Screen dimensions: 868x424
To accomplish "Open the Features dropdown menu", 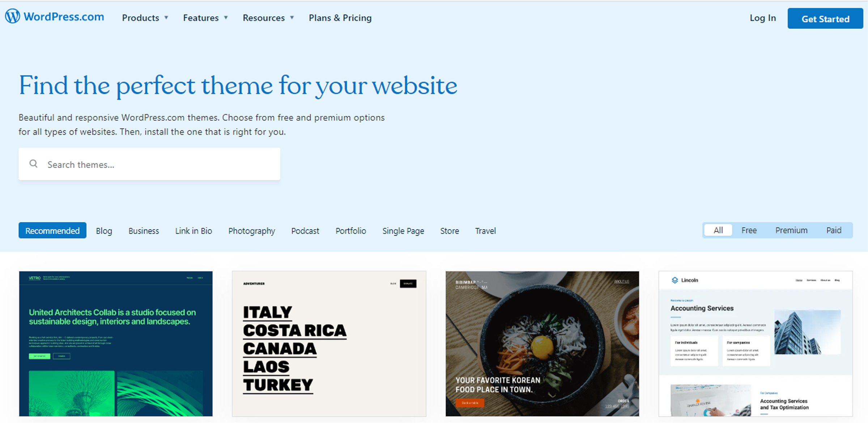I will (205, 18).
